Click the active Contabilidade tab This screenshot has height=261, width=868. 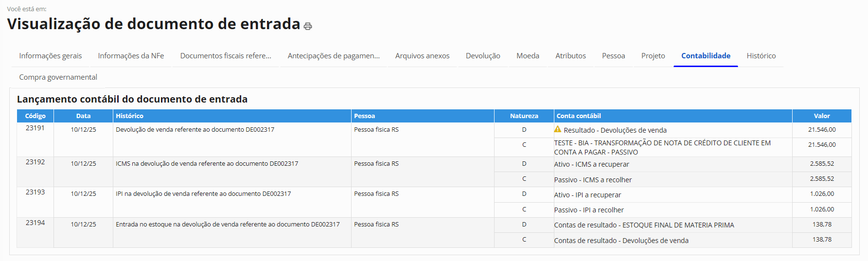coord(706,56)
